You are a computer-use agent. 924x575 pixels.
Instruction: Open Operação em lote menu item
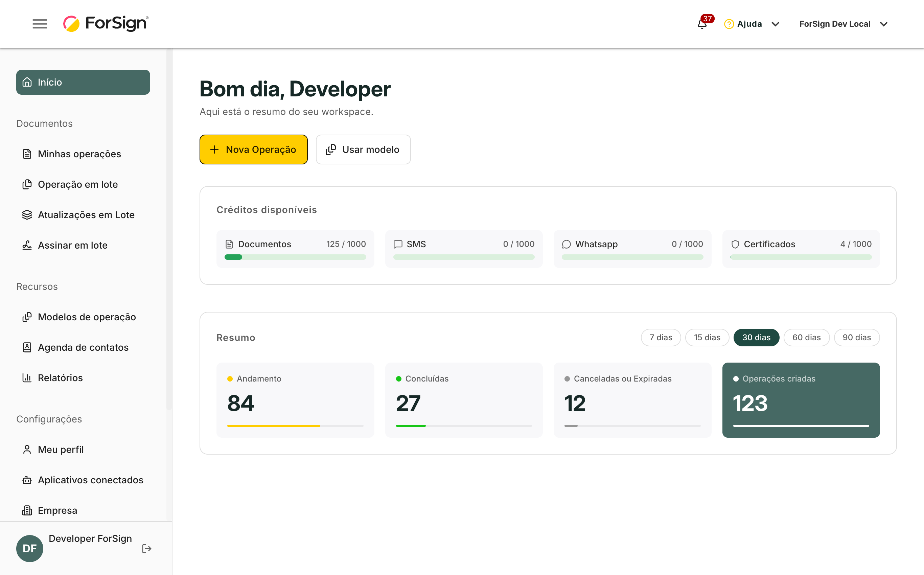pos(83,184)
